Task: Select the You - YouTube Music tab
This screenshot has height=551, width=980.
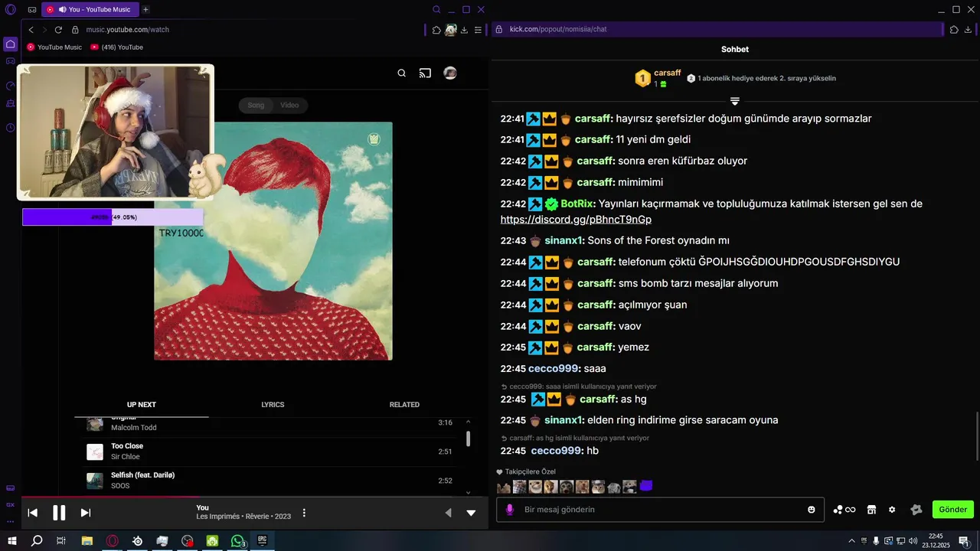Action: click(x=90, y=10)
